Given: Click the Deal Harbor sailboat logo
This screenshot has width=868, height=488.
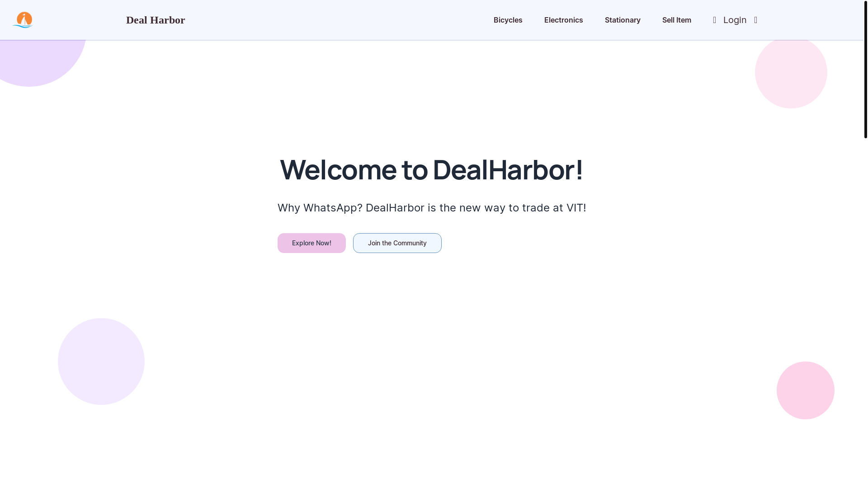Looking at the screenshot, I should (x=23, y=20).
